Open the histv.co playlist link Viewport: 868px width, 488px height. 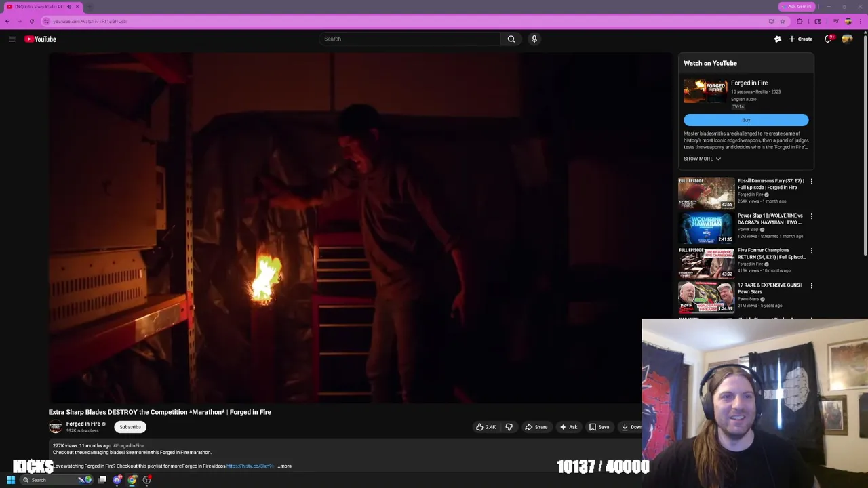(250, 466)
